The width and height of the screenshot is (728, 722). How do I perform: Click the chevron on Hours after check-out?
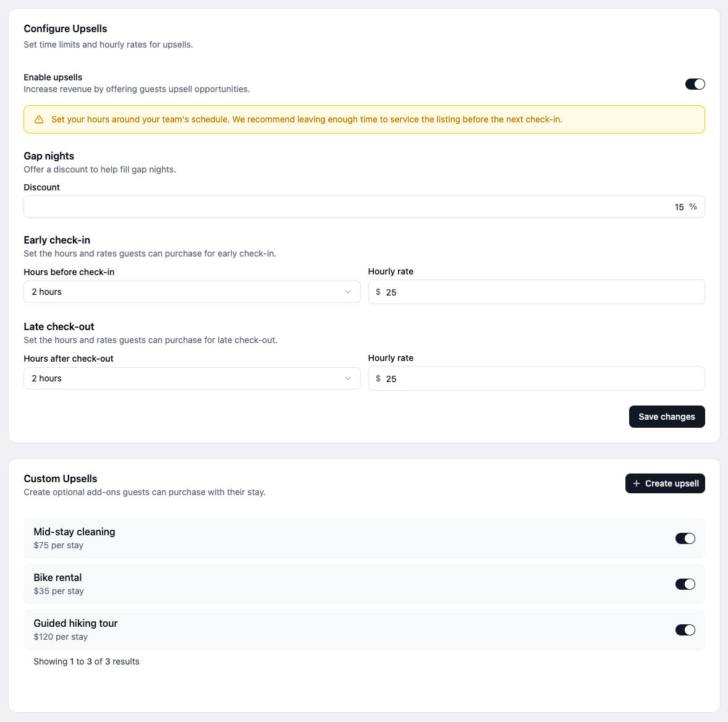click(x=348, y=378)
